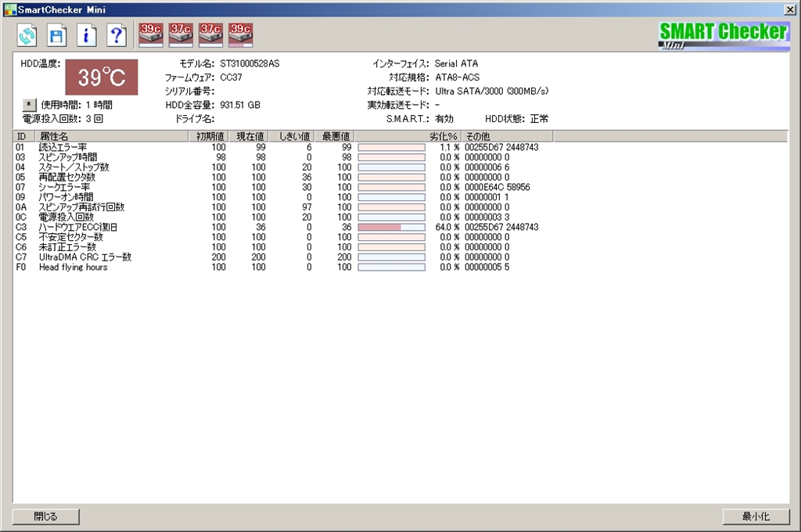Close the SmartChecker Mini window with X
This screenshot has width=801, height=532.
click(790, 9)
